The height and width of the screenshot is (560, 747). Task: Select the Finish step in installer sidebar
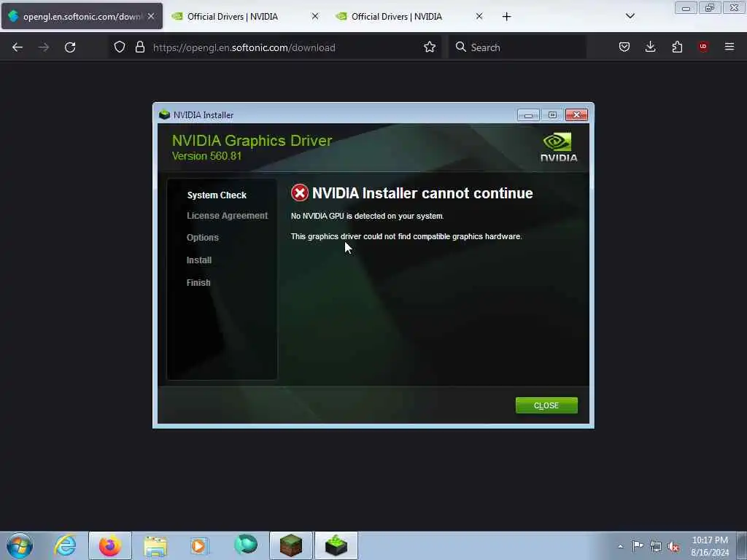(x=198, y=282)
